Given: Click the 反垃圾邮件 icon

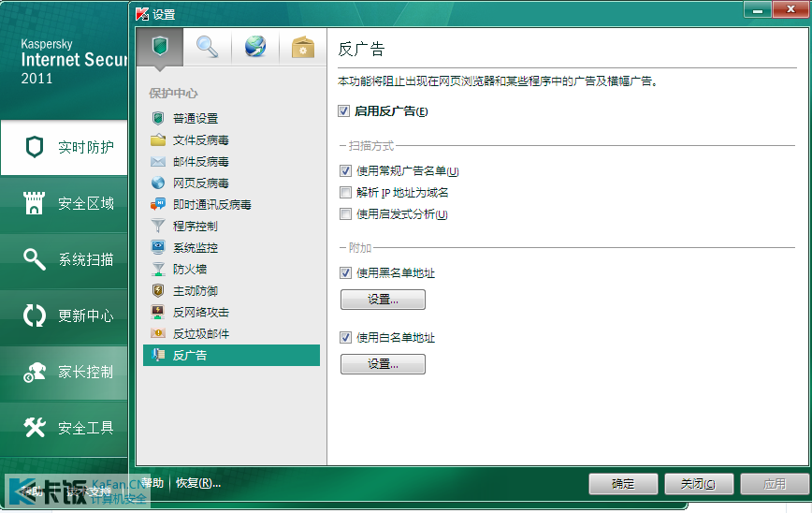Looking at the screenshot, I should click(158, 333).
